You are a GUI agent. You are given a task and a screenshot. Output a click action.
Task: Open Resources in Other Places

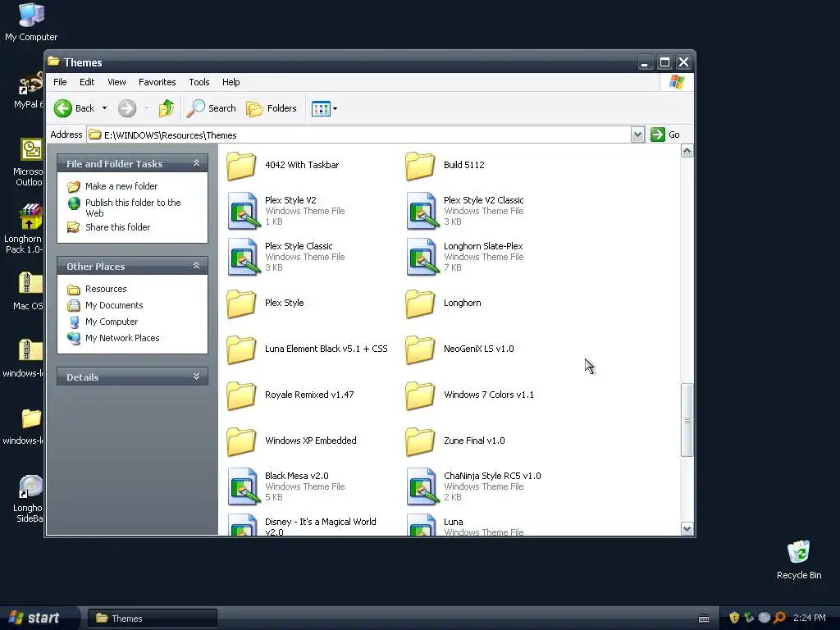[106, 289]
